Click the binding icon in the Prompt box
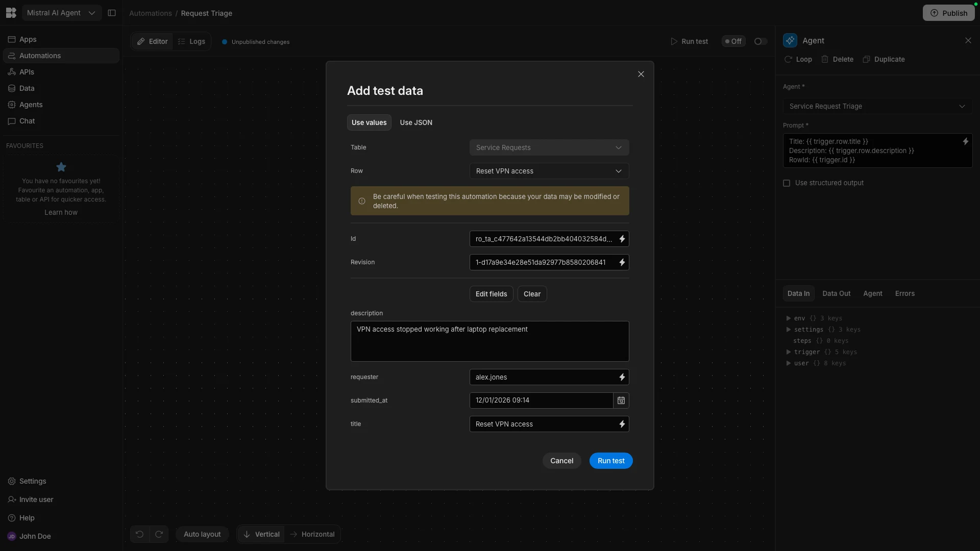The image size is (980, 551). tap(965, 141)
